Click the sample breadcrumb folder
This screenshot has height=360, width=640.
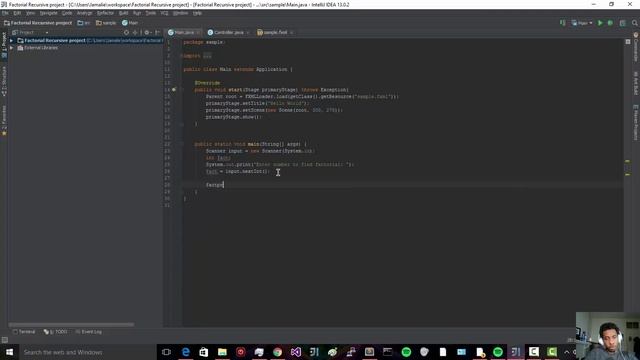pyautogui.click(x=106, y=23)
